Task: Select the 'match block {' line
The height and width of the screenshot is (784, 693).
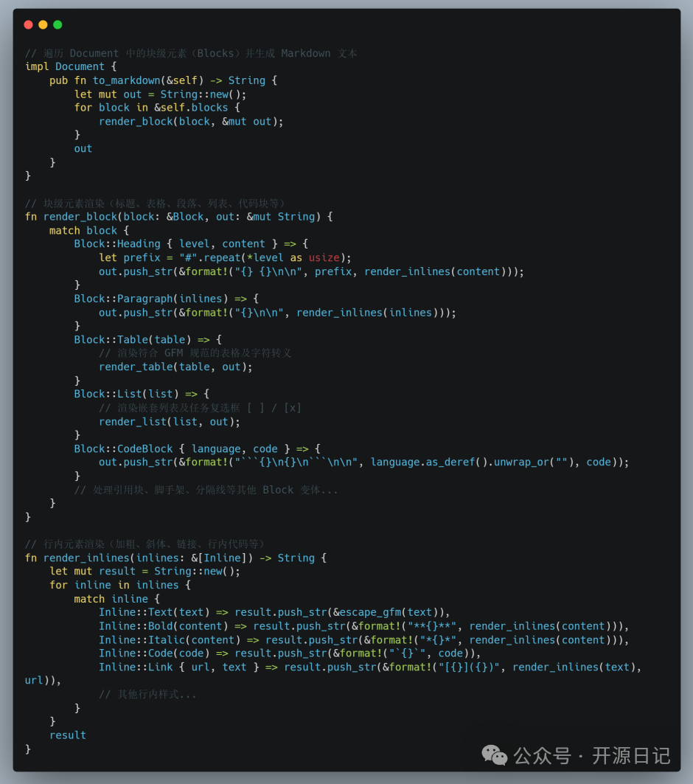Action: point(89,231)
